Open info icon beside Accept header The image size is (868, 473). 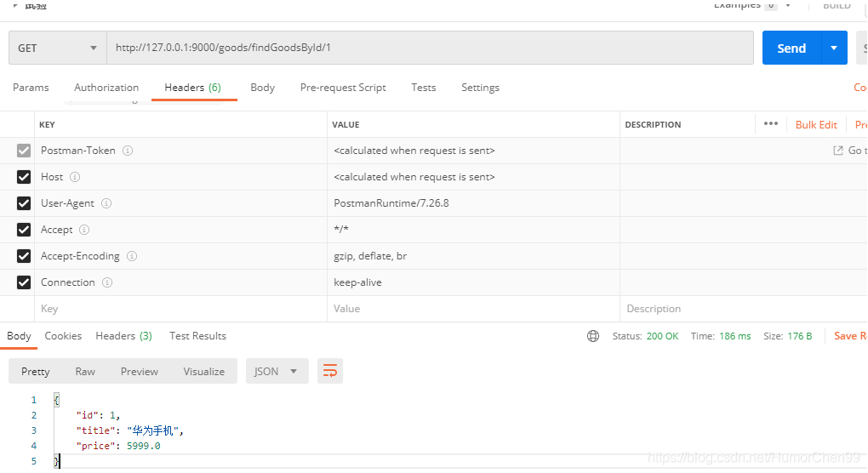pos(84,230)
